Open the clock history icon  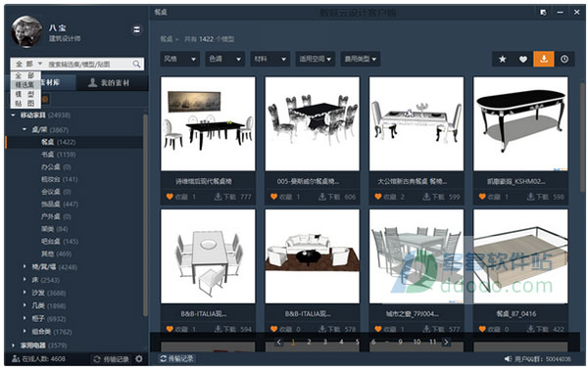pos(564,59)
